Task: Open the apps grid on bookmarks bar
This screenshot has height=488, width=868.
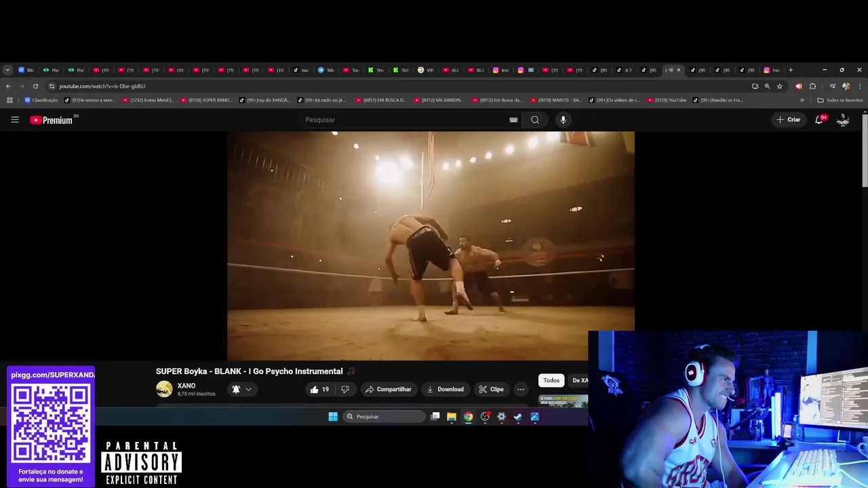Action: 9,100
